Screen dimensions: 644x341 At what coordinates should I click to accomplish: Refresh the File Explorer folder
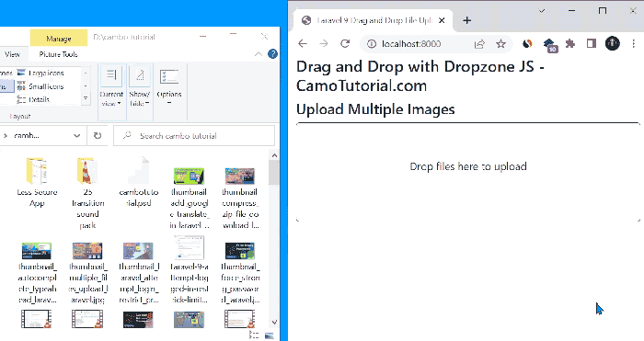point(98,136)
